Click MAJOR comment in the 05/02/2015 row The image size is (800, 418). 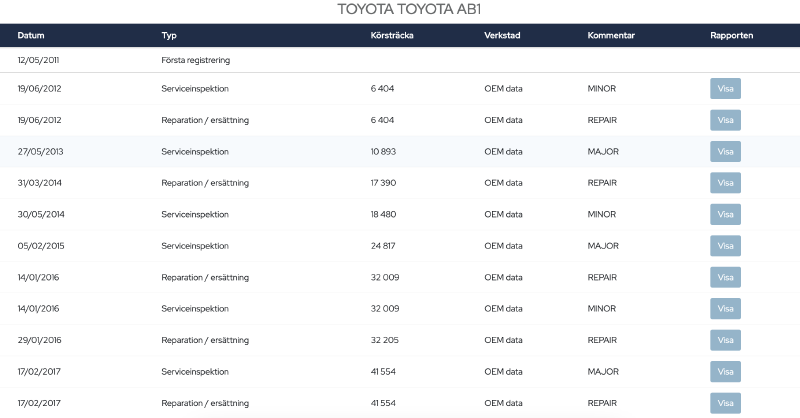603,246
